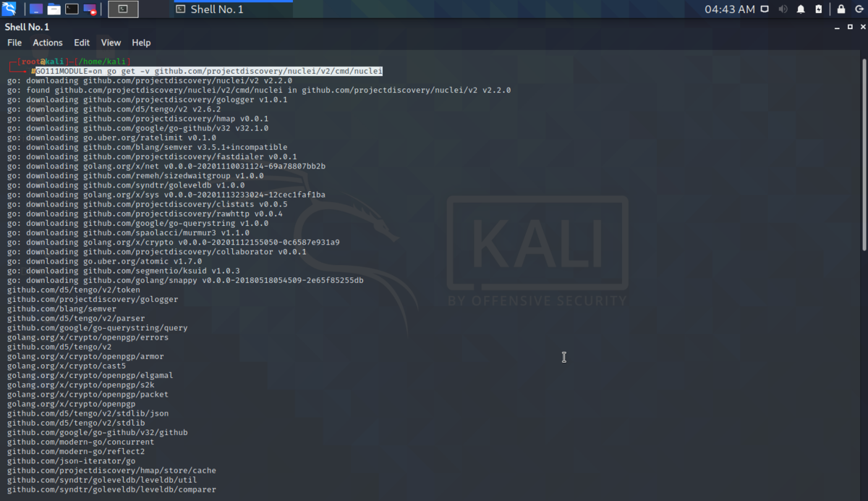Click the line golang.org/x/crypto/openpgp/errors
868x501 pixels.
88,337
